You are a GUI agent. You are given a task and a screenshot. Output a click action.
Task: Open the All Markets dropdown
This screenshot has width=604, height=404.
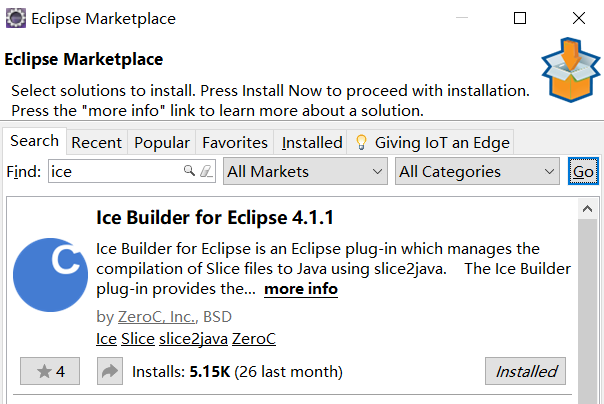pos(305,172)
